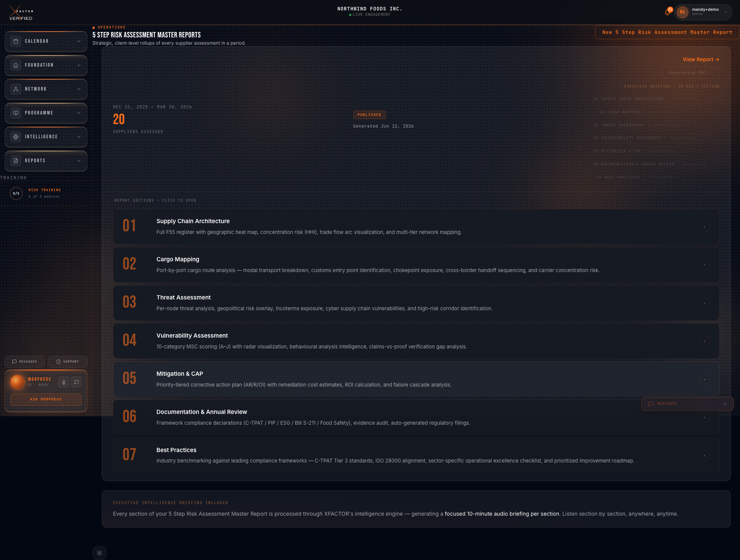Open the Threat Assessment section
Image resolution: width=740 pixels, height=560 pixels.
[x=416, y=303]
